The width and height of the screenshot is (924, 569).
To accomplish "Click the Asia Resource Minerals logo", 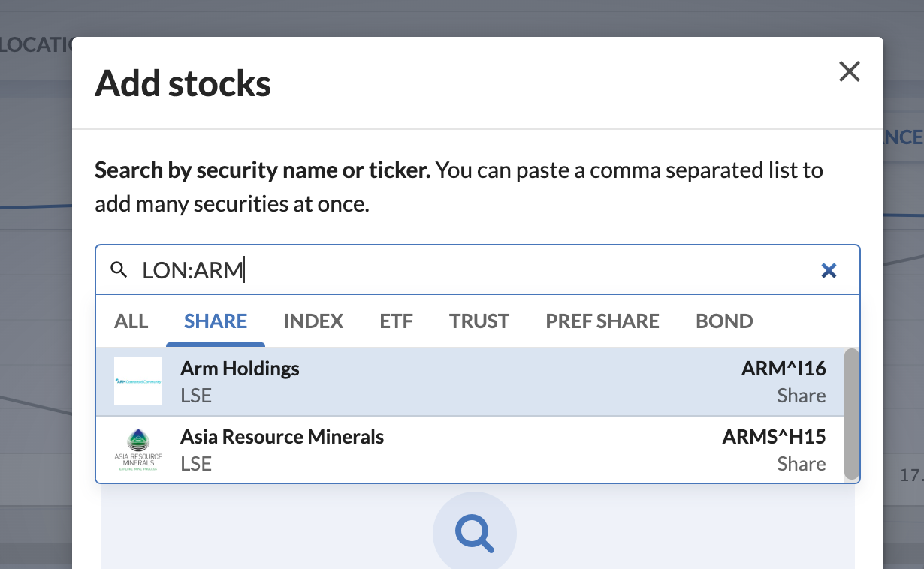I will click(138, 450).
